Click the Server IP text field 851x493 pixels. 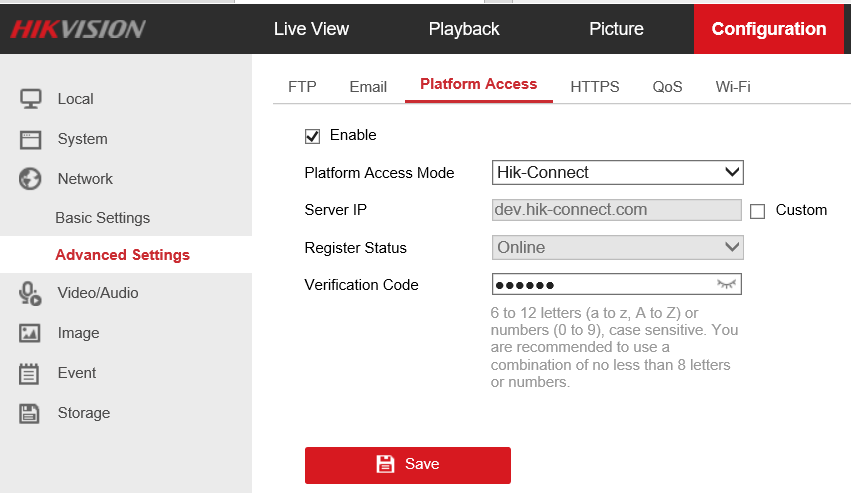pyautogui.click(x=616, y=210)
